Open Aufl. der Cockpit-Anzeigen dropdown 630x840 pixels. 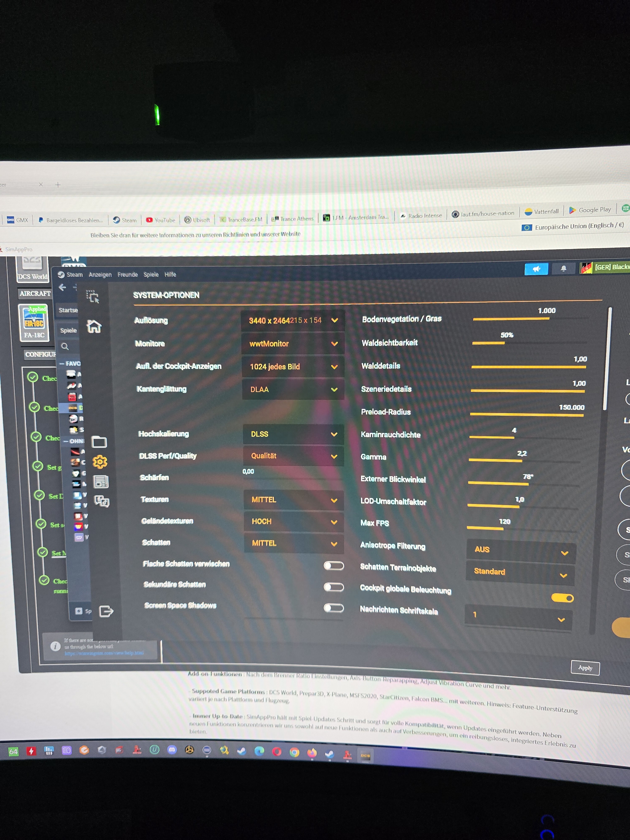(x=293, y=366)
